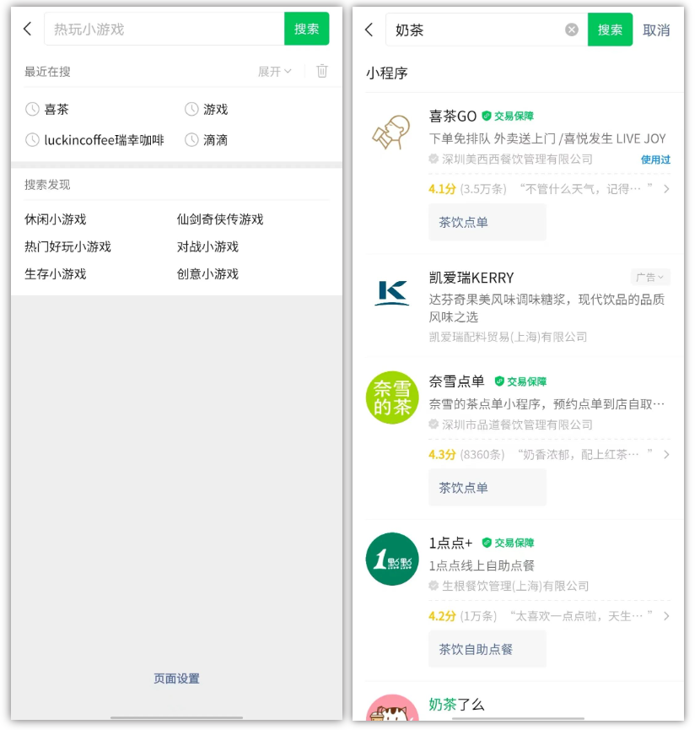700x730 pixels.
Task: Delete recent search history with trash icon
Action: [322, 71]
